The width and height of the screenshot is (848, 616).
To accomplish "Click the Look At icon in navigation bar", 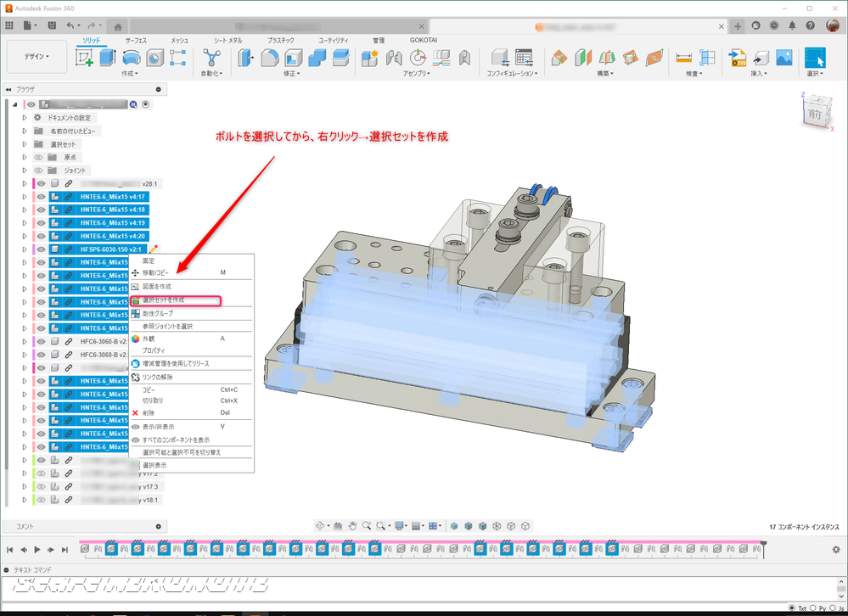I will [x=338, y=526].
